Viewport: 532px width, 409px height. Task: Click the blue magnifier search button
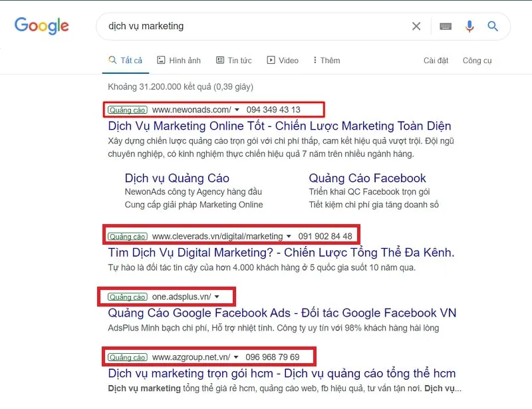pos(493,26)
